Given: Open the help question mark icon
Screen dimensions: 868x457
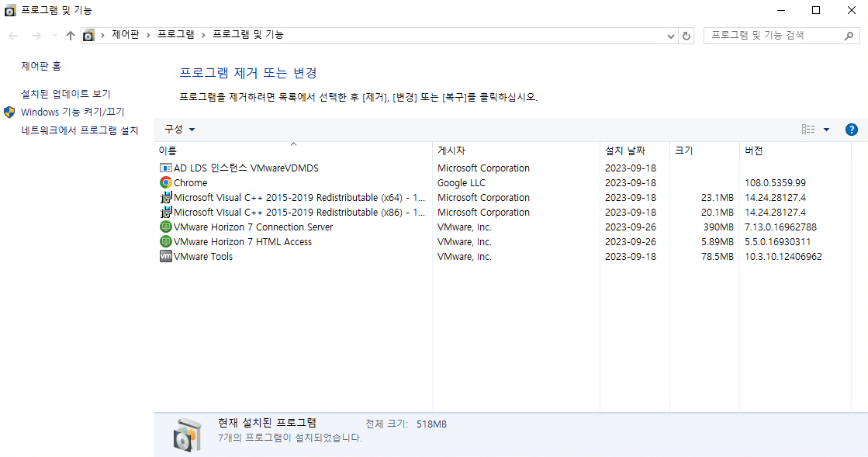Looking at the screenshot, I should 852,130.
